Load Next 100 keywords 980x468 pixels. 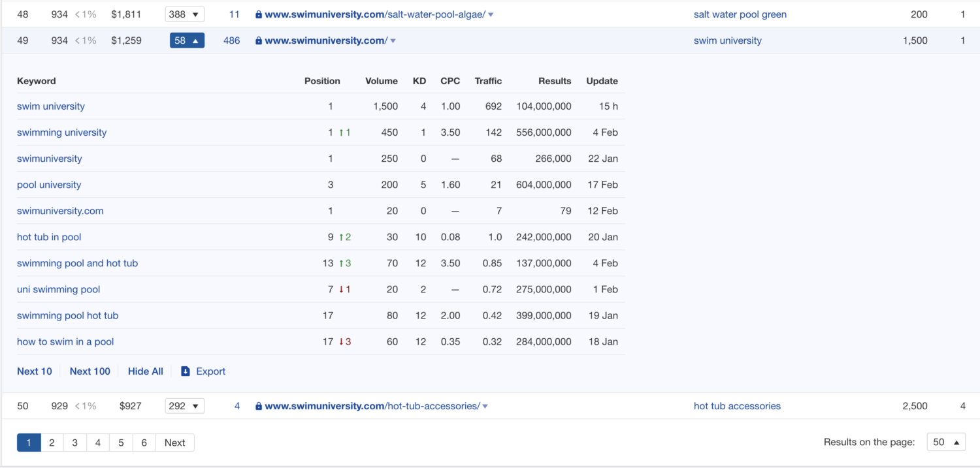90,371
